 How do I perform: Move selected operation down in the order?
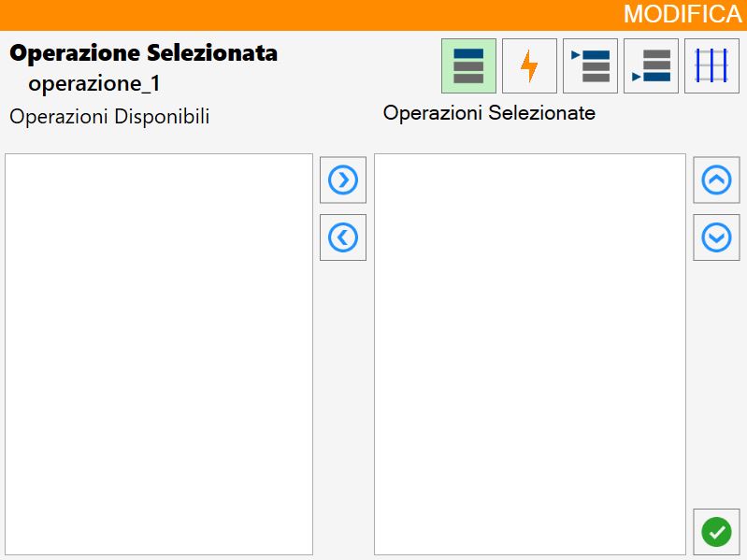pyautogui.click(x=716, y=237)
